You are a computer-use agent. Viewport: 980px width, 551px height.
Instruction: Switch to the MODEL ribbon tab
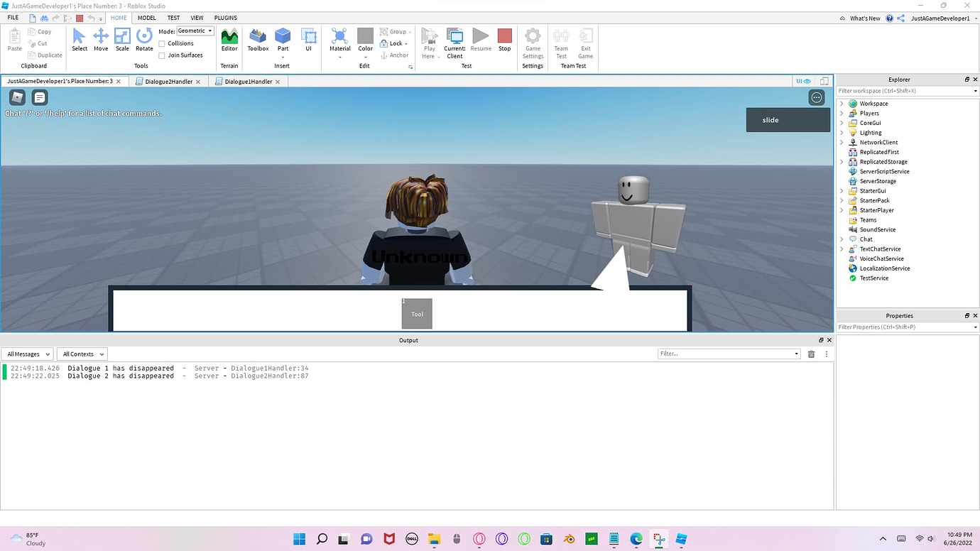click(146, 18)
